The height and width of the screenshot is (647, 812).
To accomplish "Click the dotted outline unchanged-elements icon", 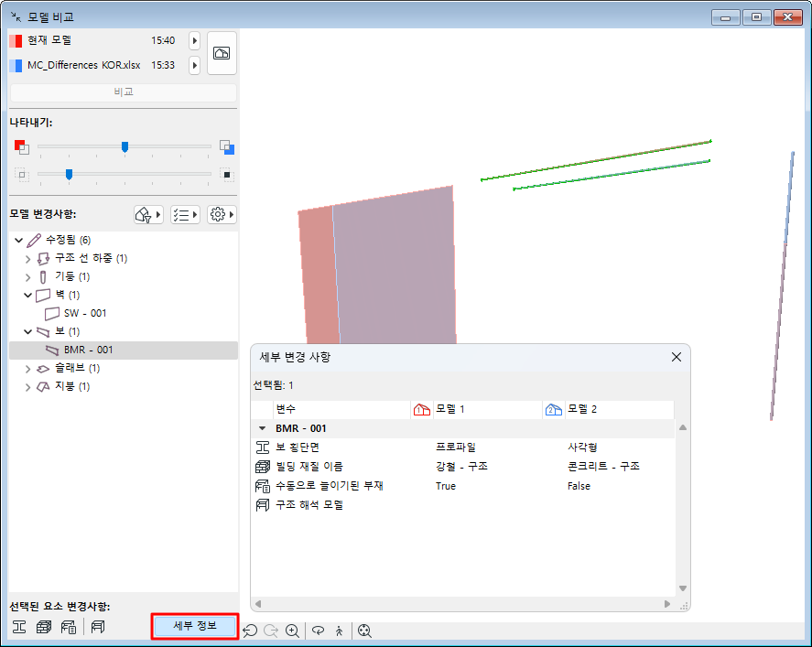I will click(x=22, y=175).
